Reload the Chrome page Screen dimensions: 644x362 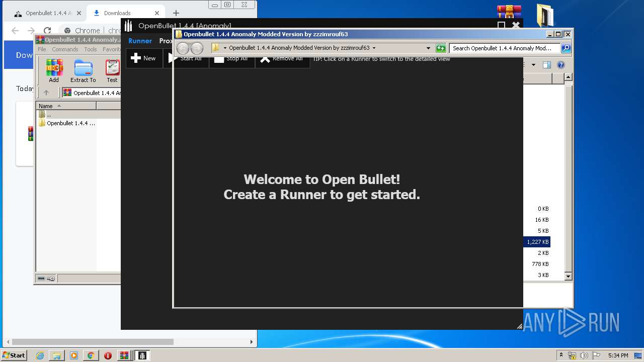click(47, 31)
